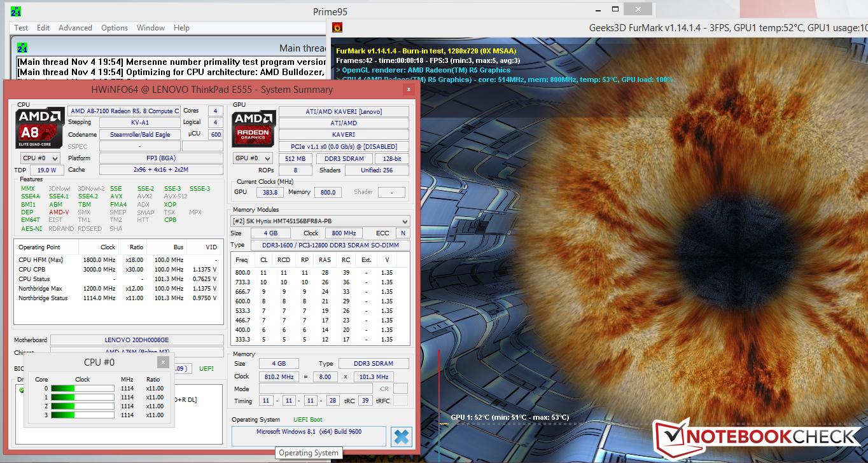Image resolution: width=868 pixels, height=463 pixels.
Task: Open the Test menu in Prime95
Action: pyautogui.click(x=21, y=28)
